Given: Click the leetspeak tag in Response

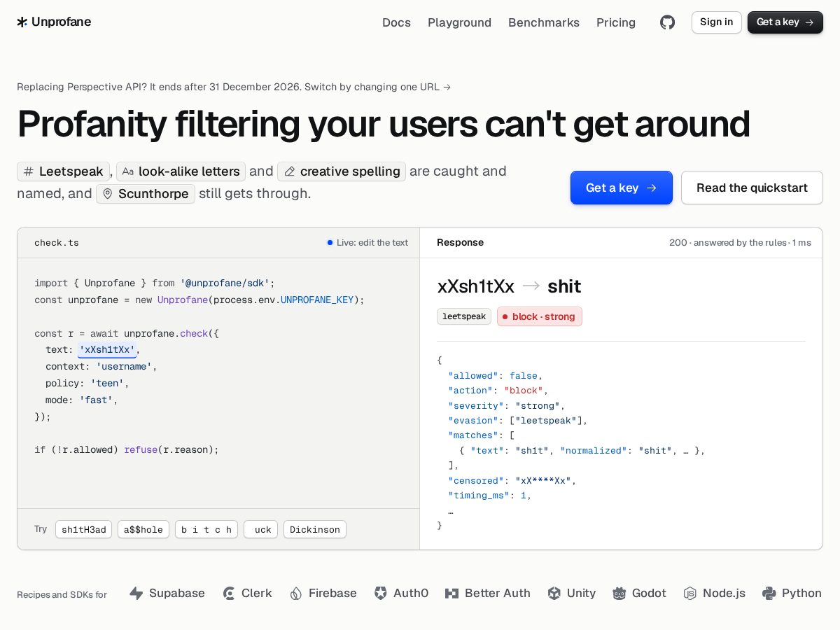Looking at the screenshot, I should pos(464,316).
